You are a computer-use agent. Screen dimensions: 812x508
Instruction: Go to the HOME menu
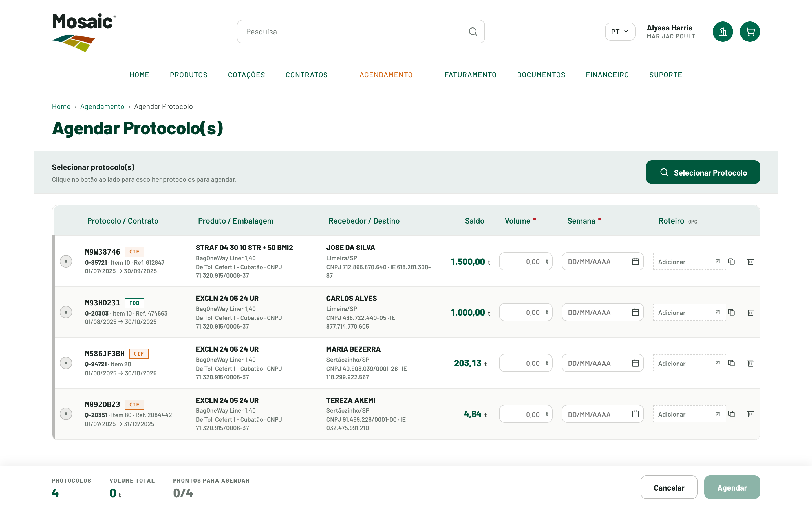click(x=139, y=75)
